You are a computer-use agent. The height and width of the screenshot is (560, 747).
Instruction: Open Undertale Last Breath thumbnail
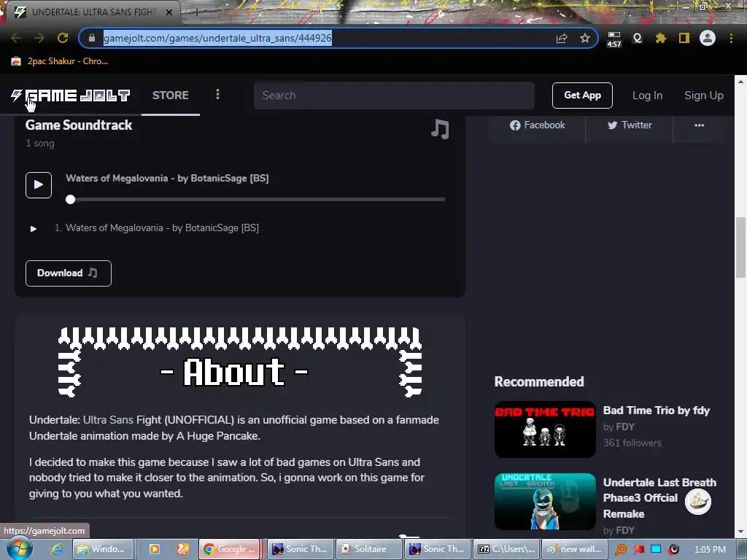(x=545, y=502)
